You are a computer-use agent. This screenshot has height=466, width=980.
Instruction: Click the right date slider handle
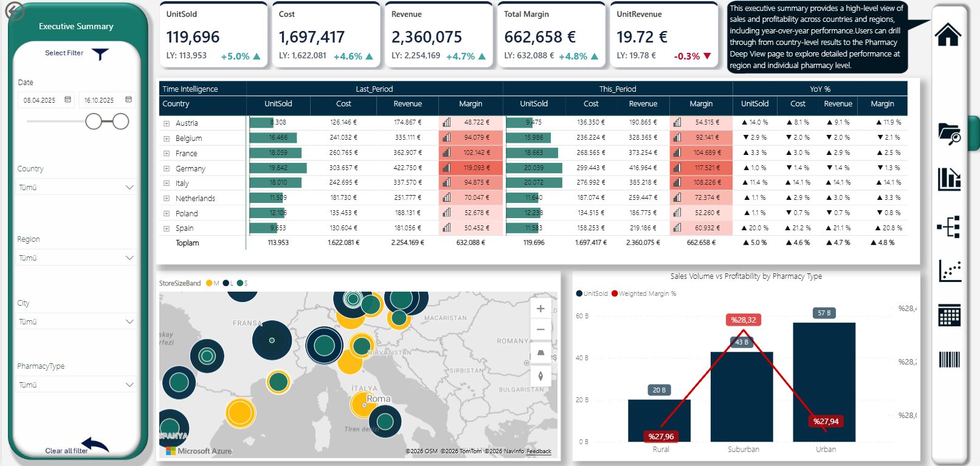(121, 122)
